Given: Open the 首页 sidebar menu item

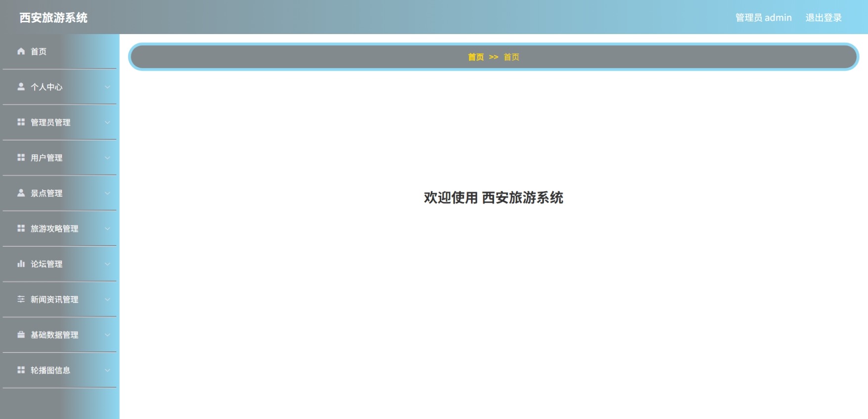Looking at the screenshot, I should (x=59, y=51).
